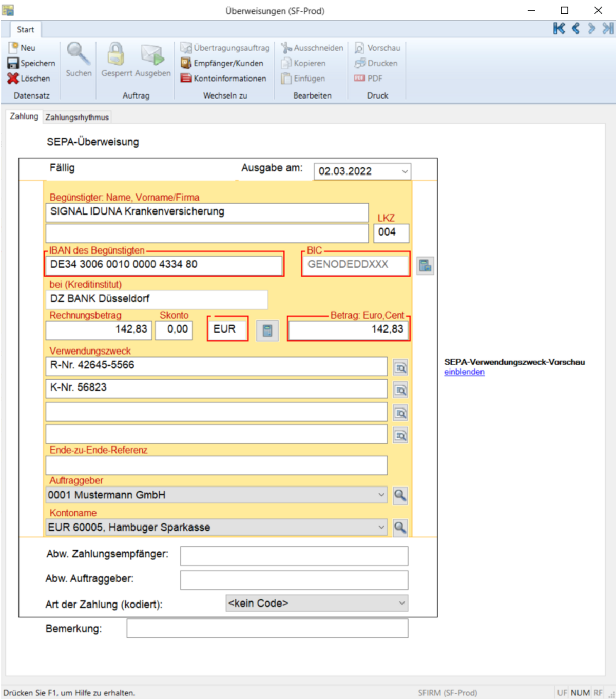
Task: Open the calculator next to EUR field
Action: coord(267,330)
